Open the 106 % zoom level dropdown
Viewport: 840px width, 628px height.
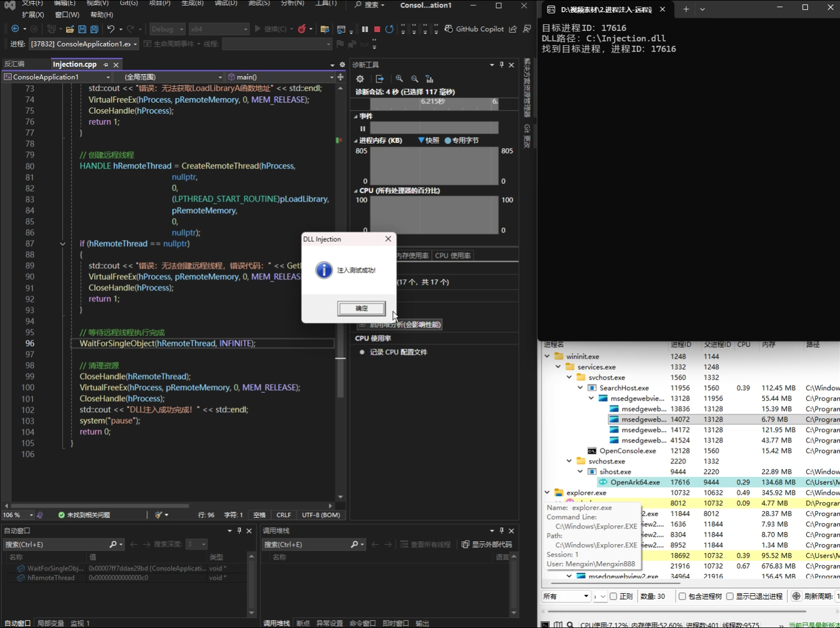(x=31, y=515)
